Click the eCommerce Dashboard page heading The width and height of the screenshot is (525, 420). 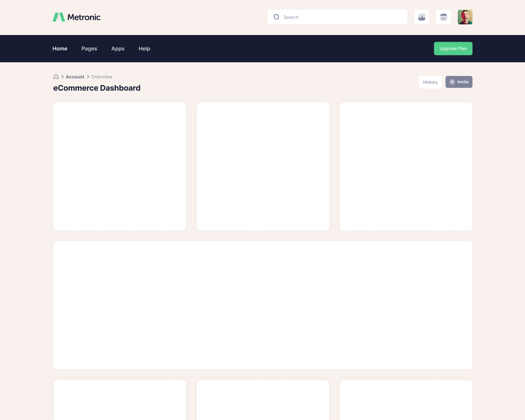[97, 88]
